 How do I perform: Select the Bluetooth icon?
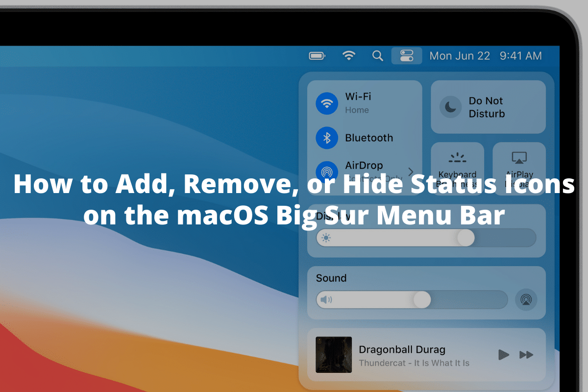pyautogui.click(x=326, y=138)
